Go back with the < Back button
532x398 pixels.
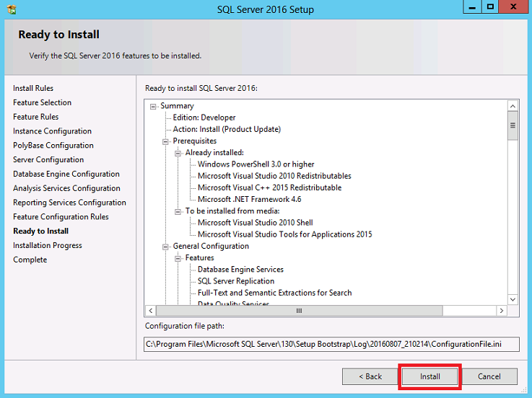[x=370, y=376]
